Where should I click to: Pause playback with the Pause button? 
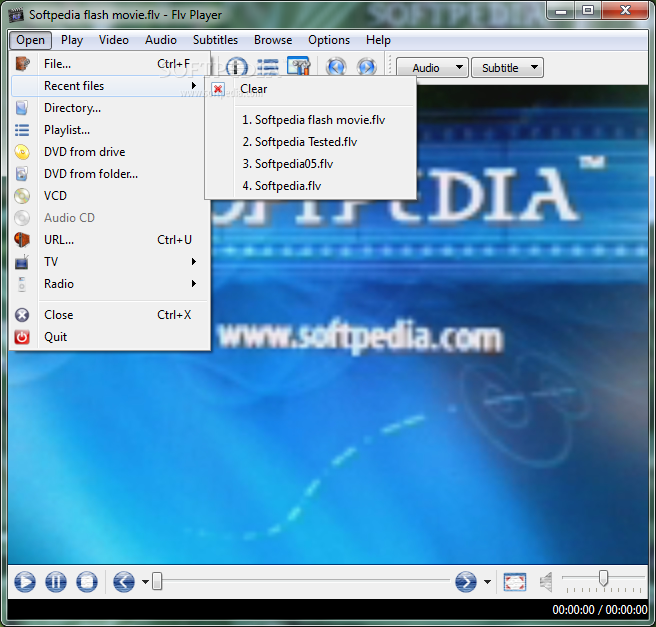[56, 582]
